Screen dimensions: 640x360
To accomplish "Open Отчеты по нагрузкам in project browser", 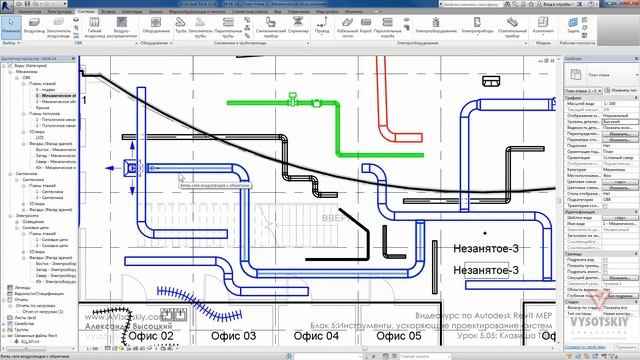I will pyautogui.click(x=36, y=306).
